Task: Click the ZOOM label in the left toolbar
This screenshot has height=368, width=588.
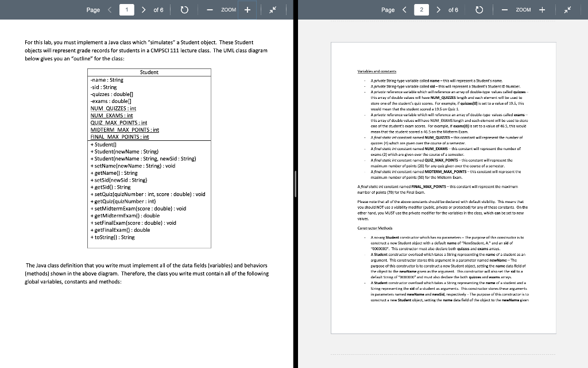Action: point(228,10)
